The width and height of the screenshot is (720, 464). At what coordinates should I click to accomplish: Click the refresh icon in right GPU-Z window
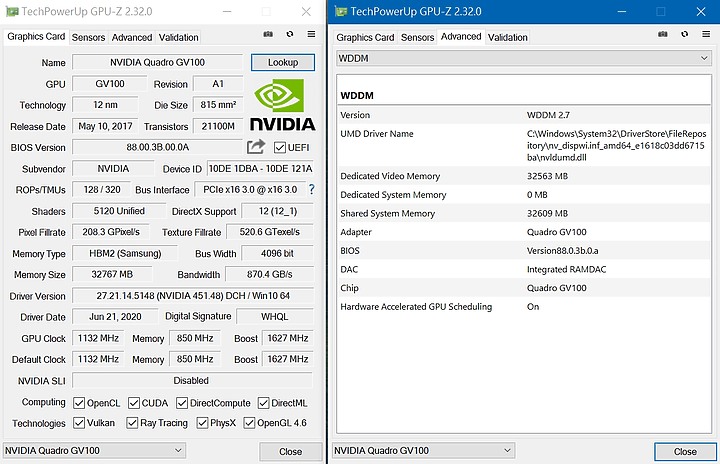click(685, 34)
